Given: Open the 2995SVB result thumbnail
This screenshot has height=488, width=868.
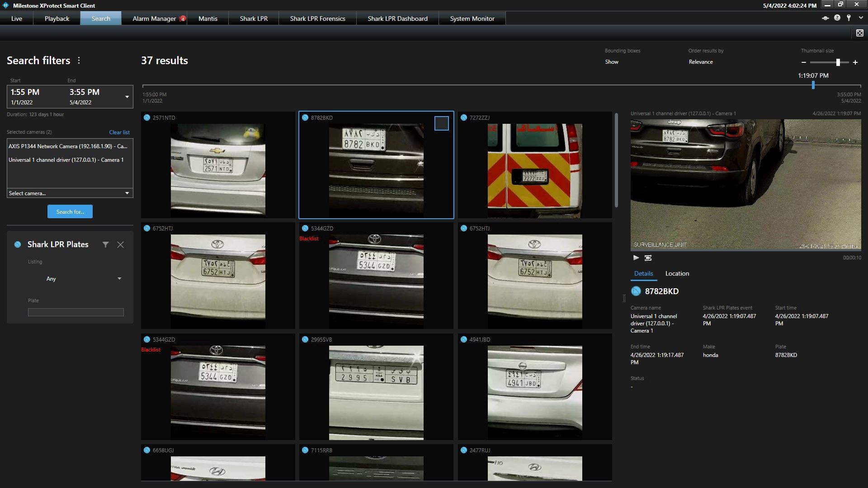Looking at the screenshot, I should click(376, 392).
